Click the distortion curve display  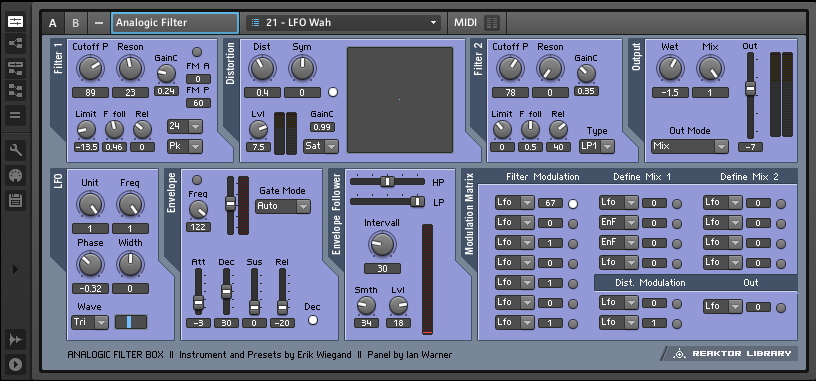400,100
